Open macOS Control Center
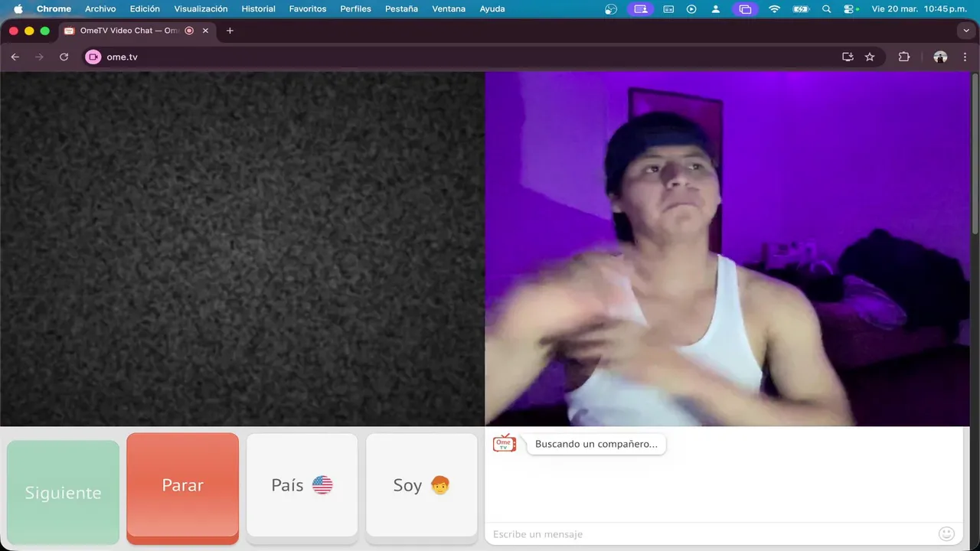Viewport: 980px width, 551px height. click(x=850, y=9)
